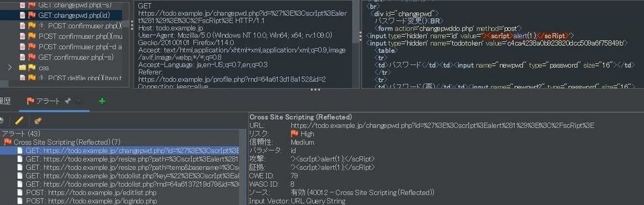Click the flag icon beside css folder
This screenshot has width=644, height=205.
pyautogui.click(x=32, y=68)
